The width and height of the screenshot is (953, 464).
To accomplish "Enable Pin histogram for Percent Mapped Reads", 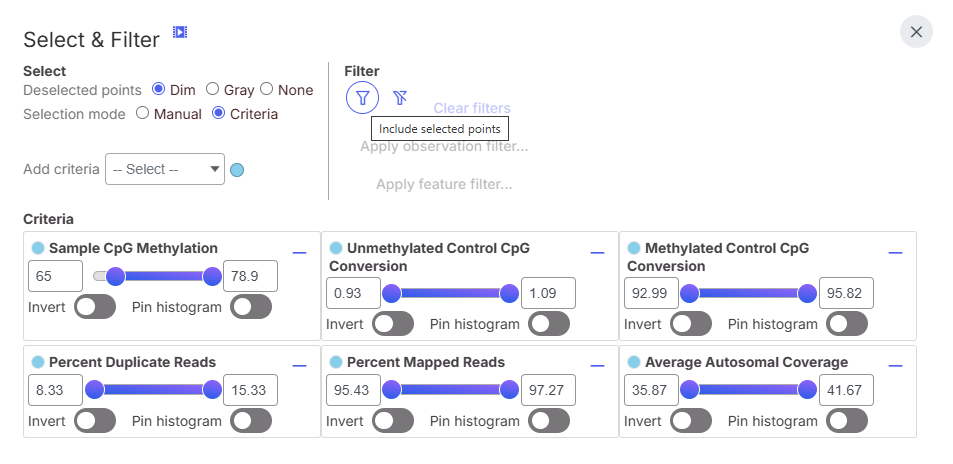I will tap(549, 421).
